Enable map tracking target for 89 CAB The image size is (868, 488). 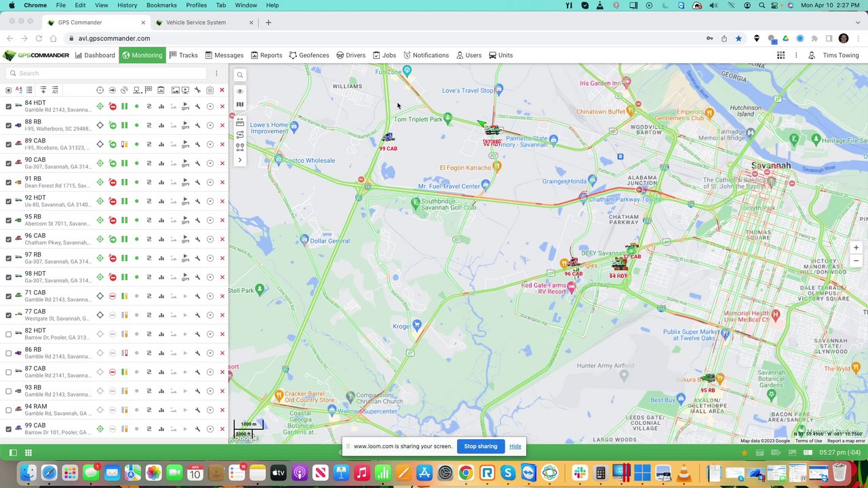[100, 144]
